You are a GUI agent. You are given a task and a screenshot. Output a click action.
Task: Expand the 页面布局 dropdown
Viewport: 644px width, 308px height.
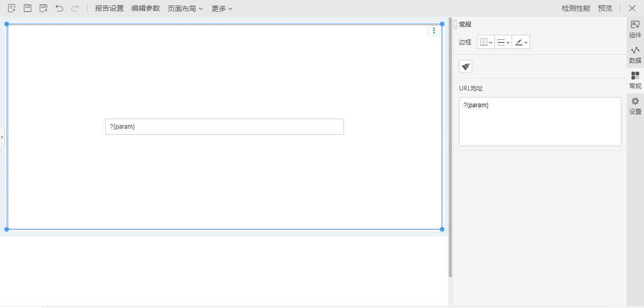(x=185, y=8)
